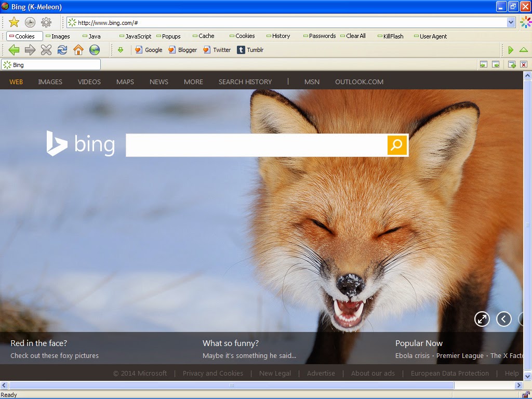This screenshot has width=532, height=399.
Task: Open Tumblr from the links toolbar
Action: point(254,49)
